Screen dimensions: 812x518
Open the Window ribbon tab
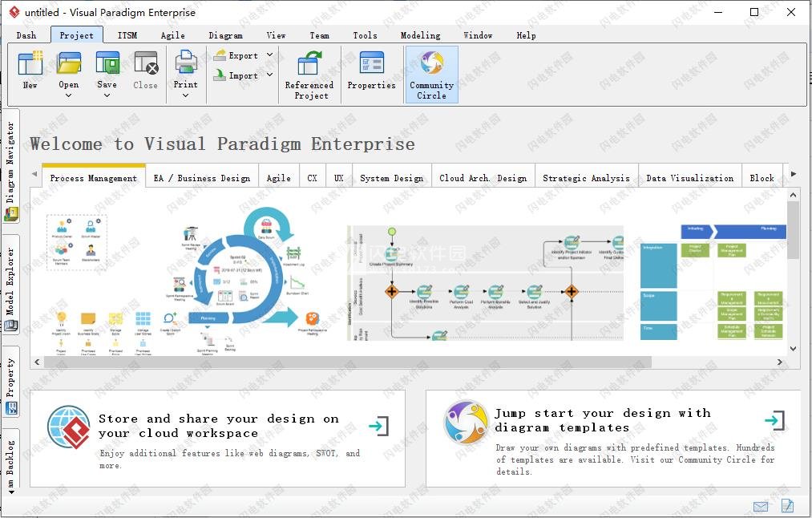point(478,35)
